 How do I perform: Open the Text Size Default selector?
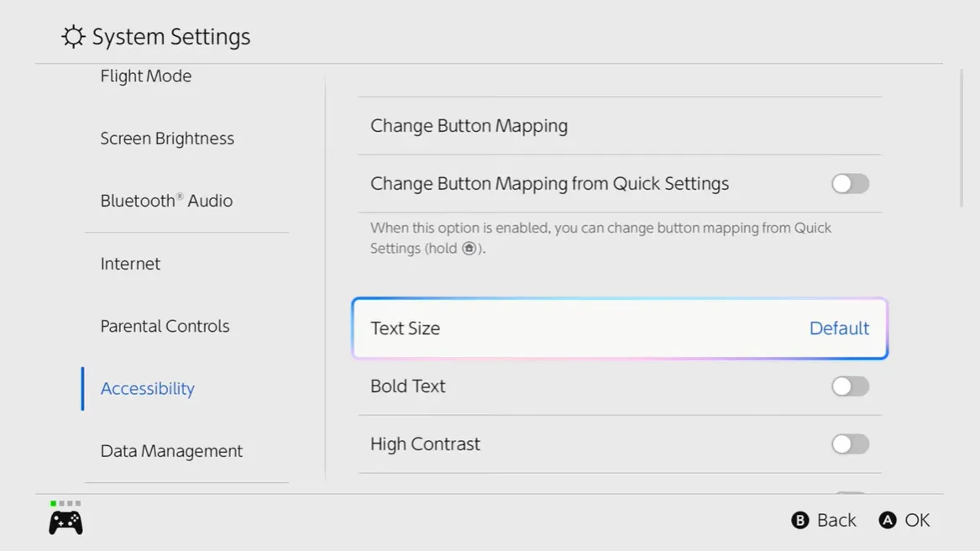click(x=838, y=328)
